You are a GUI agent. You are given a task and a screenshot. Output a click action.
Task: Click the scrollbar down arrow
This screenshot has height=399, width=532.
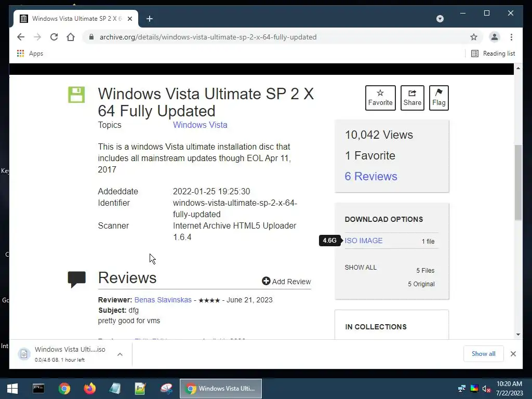click(x=518, y=335)
